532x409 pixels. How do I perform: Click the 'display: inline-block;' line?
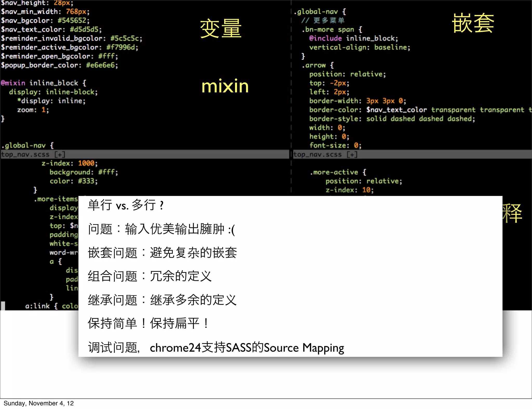(x=53, y=92)
